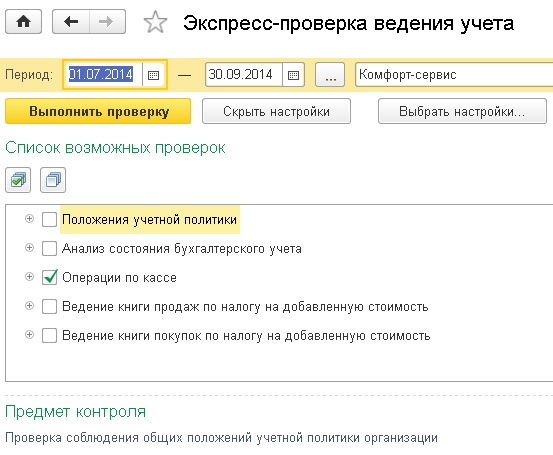Open period selection with the ellipsis button
This screenshot has height=455, width=553.
[x=330, y=75]
